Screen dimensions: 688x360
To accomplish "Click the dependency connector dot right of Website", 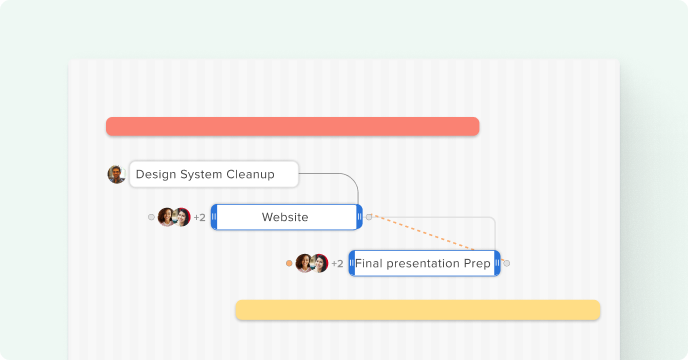I will (x=369, y=217).
